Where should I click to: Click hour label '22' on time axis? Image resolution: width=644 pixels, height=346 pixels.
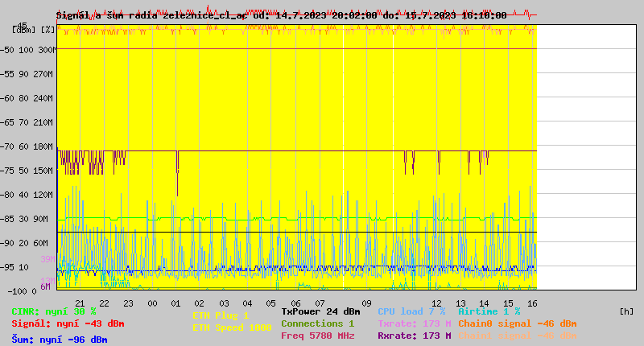pyautogui.click(x=105, y=303)
